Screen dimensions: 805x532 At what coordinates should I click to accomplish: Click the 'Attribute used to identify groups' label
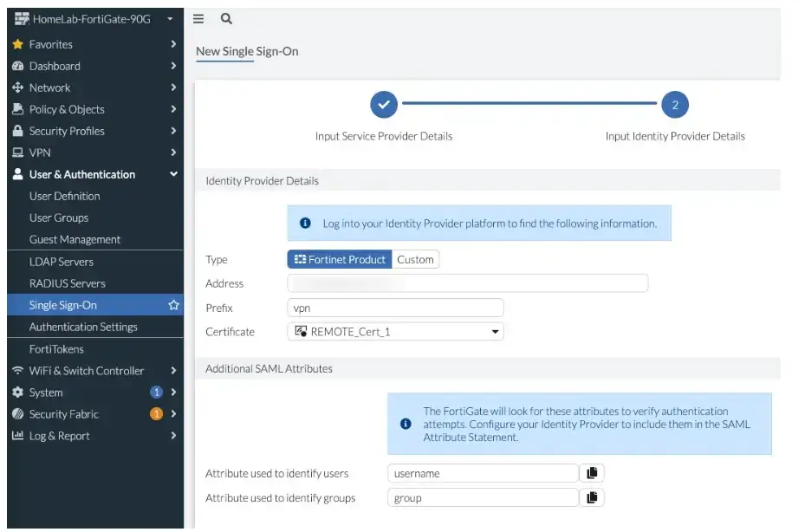click(280, 497)
